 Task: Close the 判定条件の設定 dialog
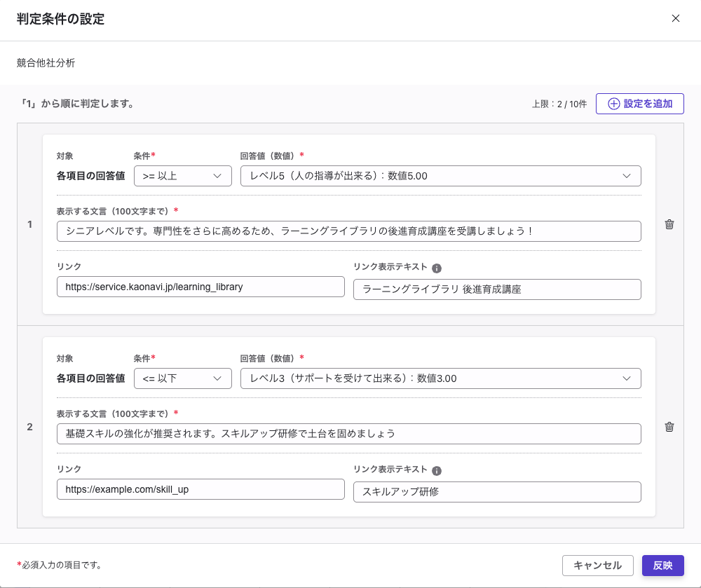point(675,19)
